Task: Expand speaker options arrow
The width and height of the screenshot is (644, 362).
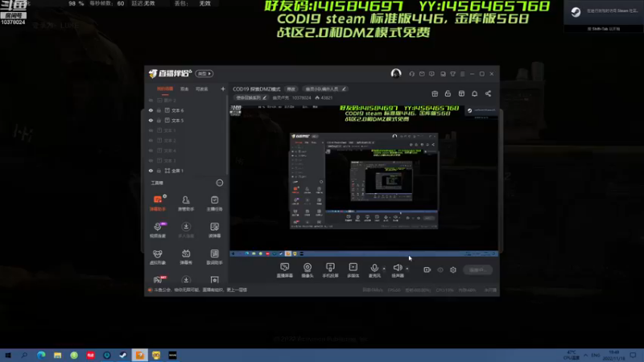Action: [407, 269]
